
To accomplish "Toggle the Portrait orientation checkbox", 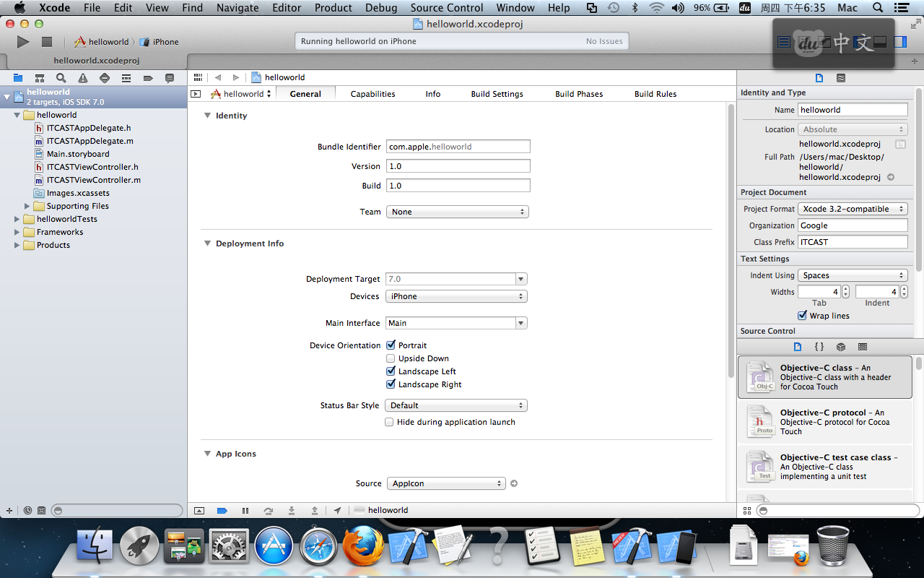I will coord(391,345).
